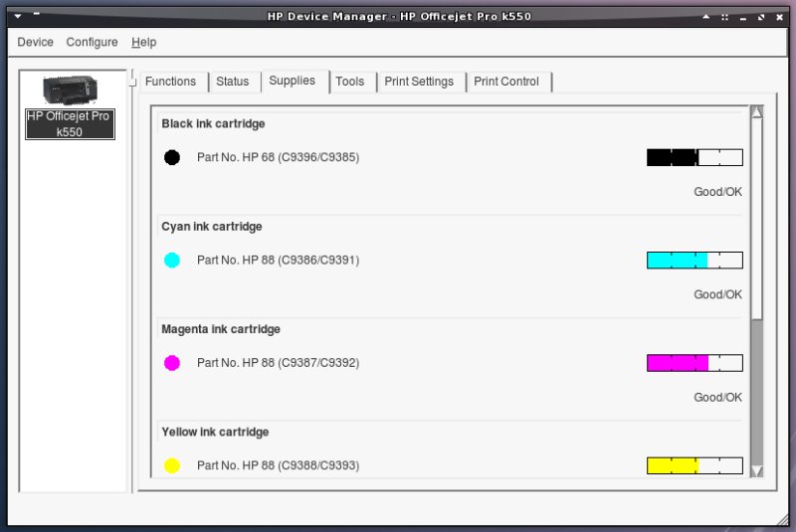Click the Magenta ink cartridge heading

[221, 329]
